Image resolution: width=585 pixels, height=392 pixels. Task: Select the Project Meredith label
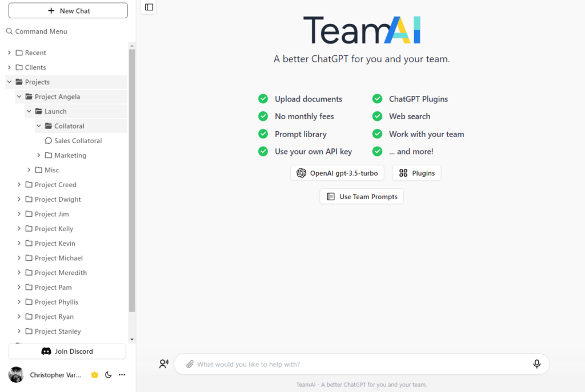pyautogui.click(x=61, y=273)
